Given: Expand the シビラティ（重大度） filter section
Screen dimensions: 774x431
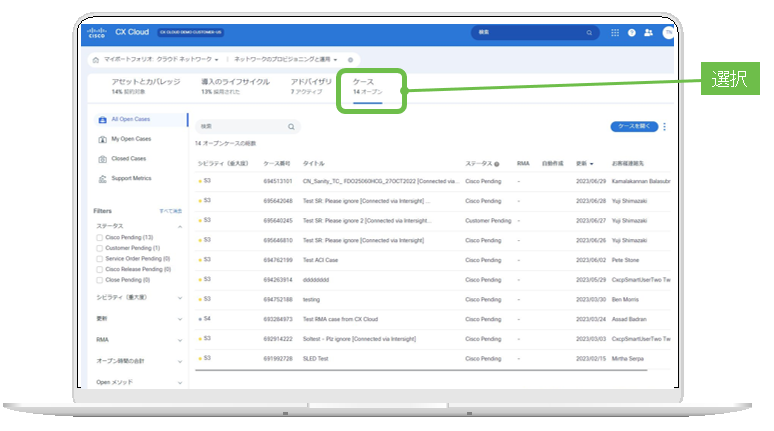Looking at the screenshot, I should tap(180, 298).
